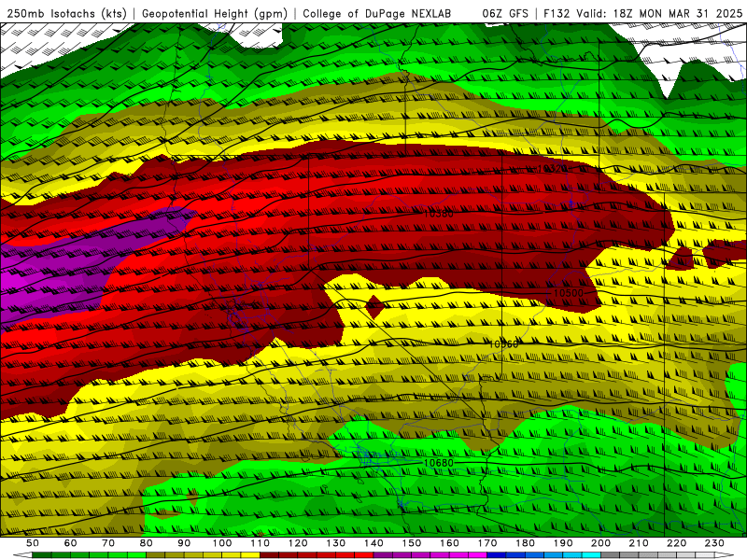Click the '250mb Isotachs (kts)' title text

pyautogui.click(x=67, y=13)
